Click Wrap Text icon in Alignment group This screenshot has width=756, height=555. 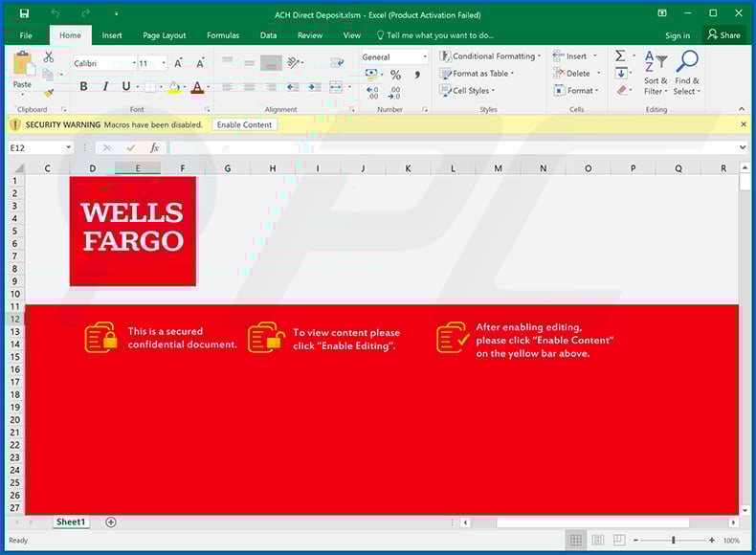click(337, 62)
